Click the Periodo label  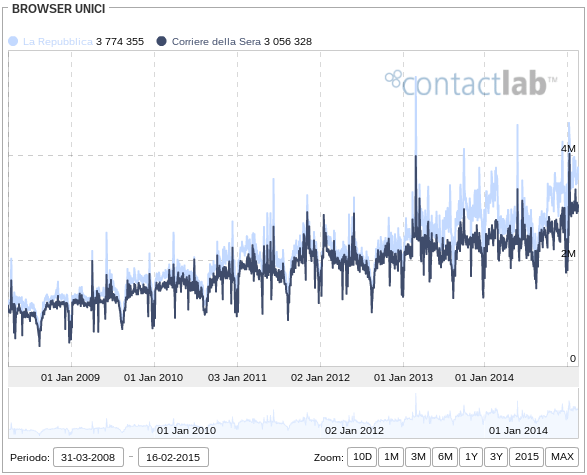30,457
